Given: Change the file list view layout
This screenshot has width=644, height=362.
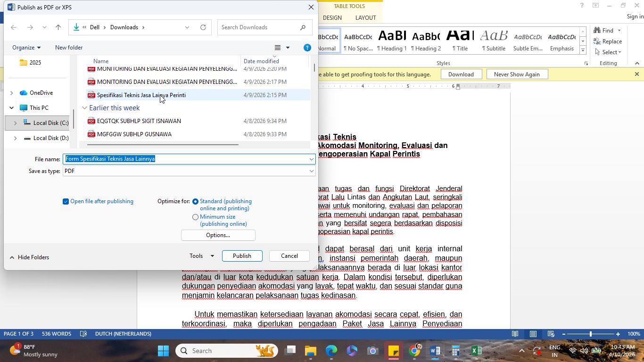Looking at the screenshot, I should (x=278, y=48).
